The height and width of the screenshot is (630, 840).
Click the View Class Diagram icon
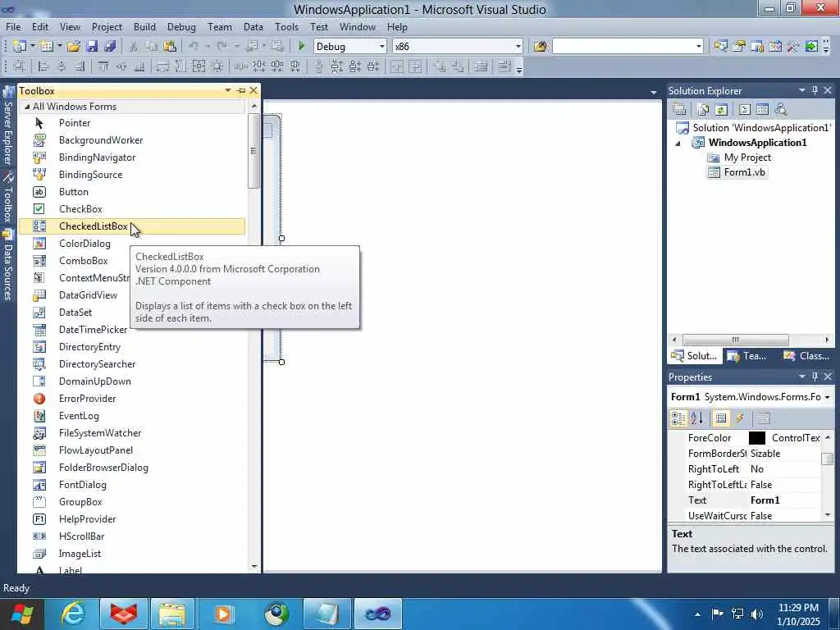click(781, 110)
